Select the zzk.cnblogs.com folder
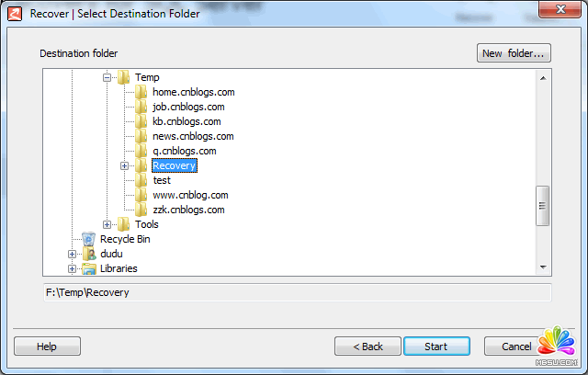The image size is (588, 375). click(189, 210)
